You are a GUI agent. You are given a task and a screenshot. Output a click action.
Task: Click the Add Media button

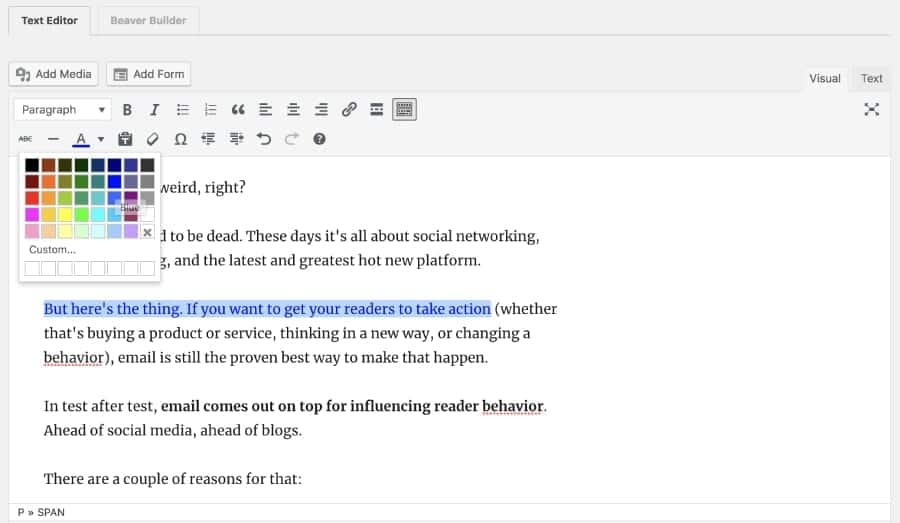click(x=54, y=74)
